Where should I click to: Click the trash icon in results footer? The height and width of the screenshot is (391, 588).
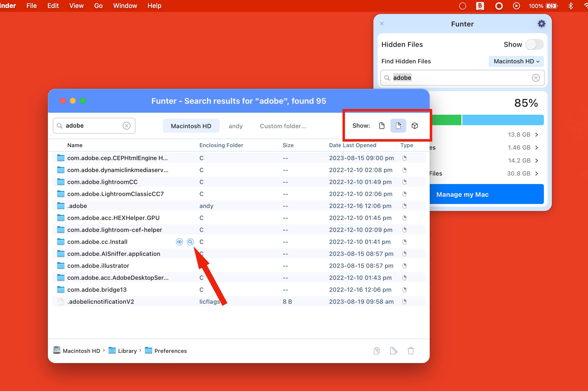(x=411, y=351)
